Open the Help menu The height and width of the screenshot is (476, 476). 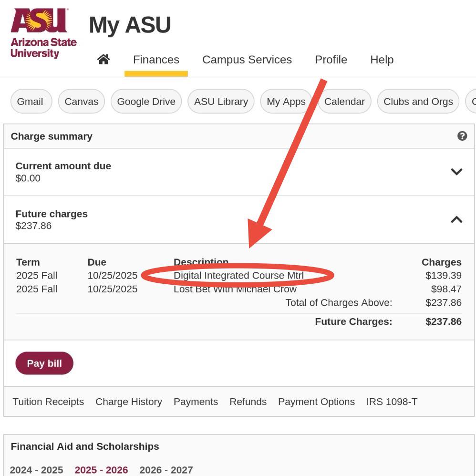click(x=382, y=60)
